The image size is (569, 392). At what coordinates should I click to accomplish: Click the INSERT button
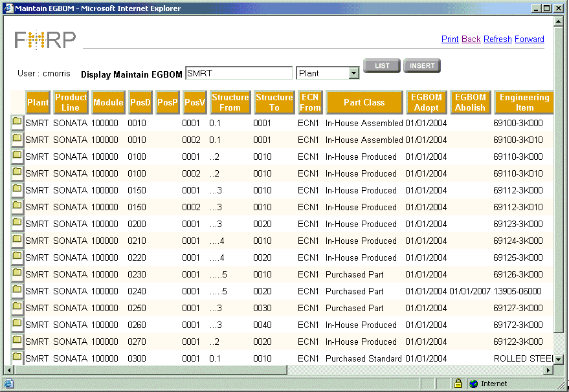(422, 65)
